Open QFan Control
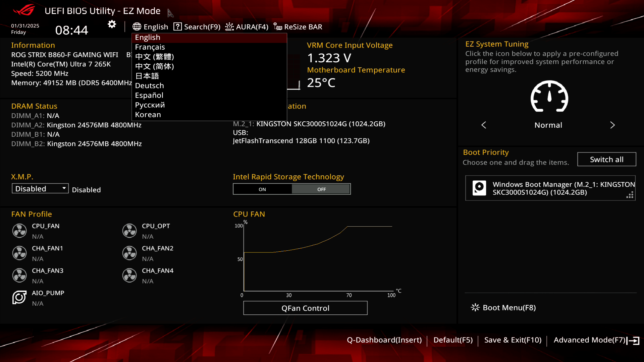Image resolution: width=644 pixels, height=362 pixels. coord(305,308)
